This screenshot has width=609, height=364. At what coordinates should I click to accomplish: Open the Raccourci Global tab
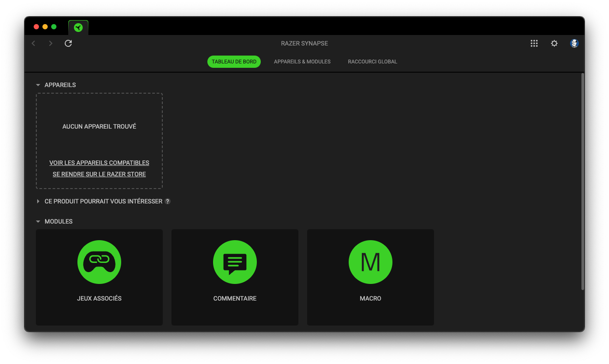(x=372, y=62)
